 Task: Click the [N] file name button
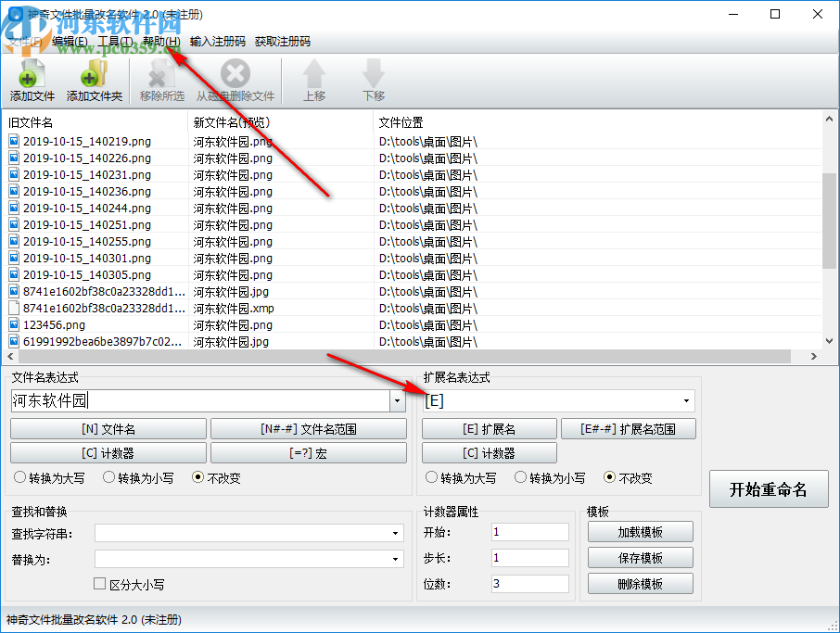[108, 429]
